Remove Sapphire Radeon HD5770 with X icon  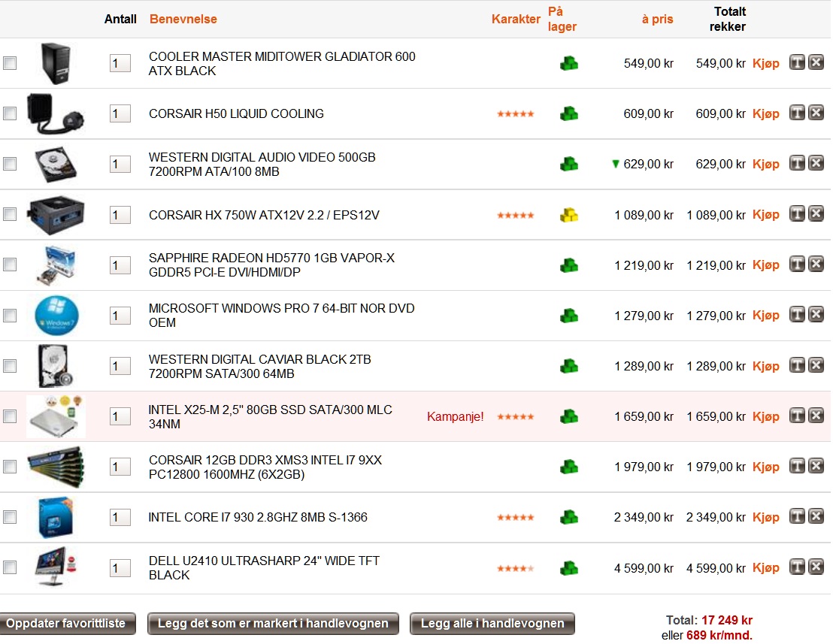816,265
